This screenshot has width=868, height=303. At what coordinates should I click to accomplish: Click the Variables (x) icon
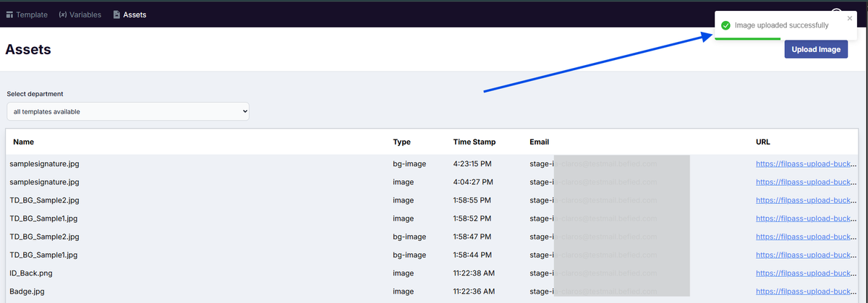[62, 14]
